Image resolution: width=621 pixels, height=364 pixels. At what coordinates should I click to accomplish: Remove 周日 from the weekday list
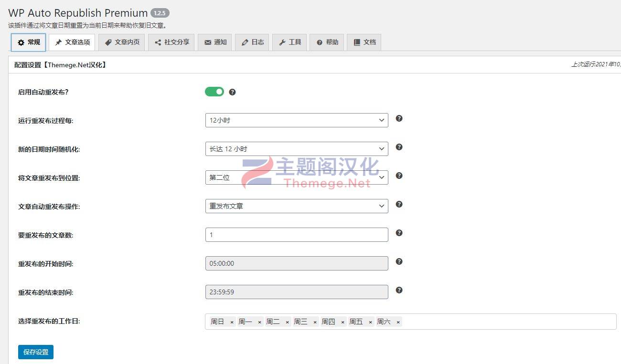232,322
